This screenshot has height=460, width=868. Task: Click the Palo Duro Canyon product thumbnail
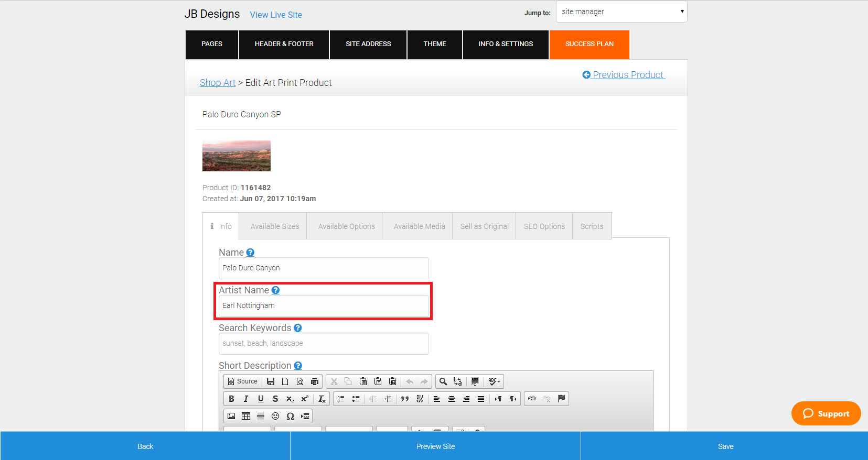[x=237, y=156]
